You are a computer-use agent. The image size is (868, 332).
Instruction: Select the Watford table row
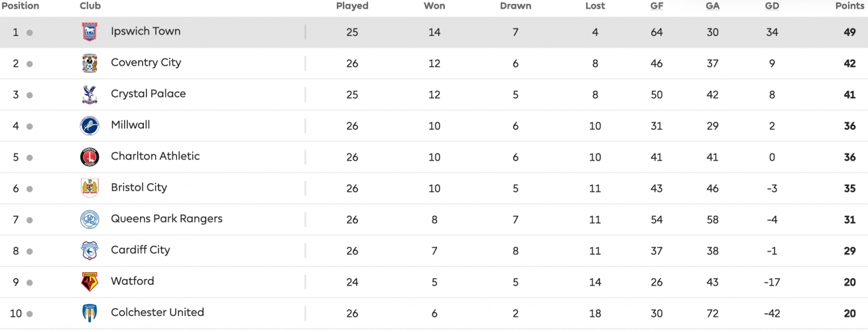click(434, 282)
